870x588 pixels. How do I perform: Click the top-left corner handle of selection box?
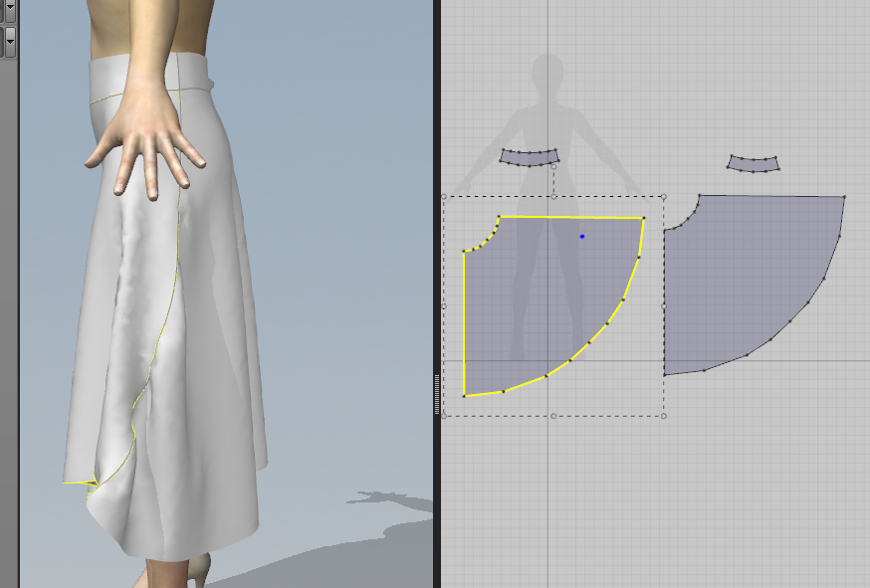(444, 196)
